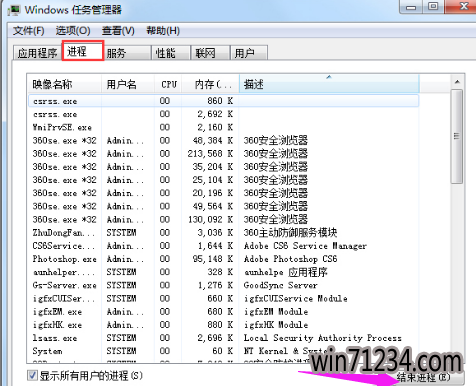Toggle 显示所有用户的进程 checkbox

click(32, 376)
